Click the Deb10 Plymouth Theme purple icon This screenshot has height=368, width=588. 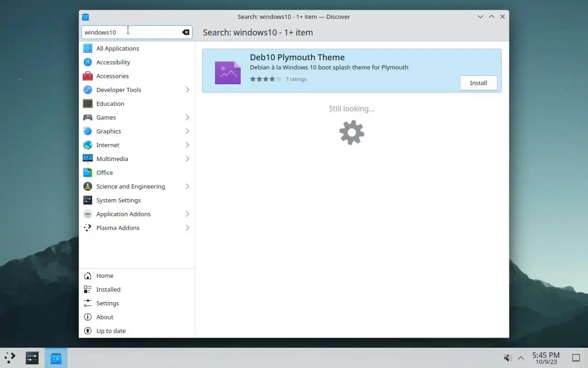click(228, 73)
